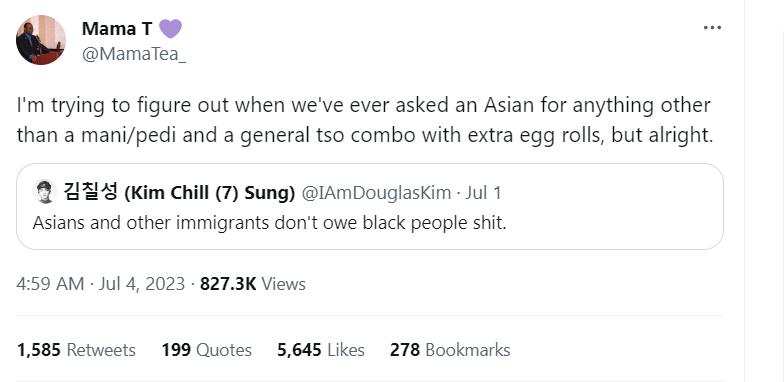Open the three-dot more options menu

712,28
